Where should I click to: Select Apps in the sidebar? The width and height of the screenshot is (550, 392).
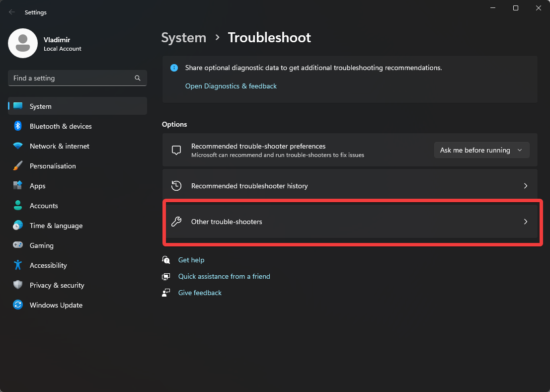click(x=38, y=186)
